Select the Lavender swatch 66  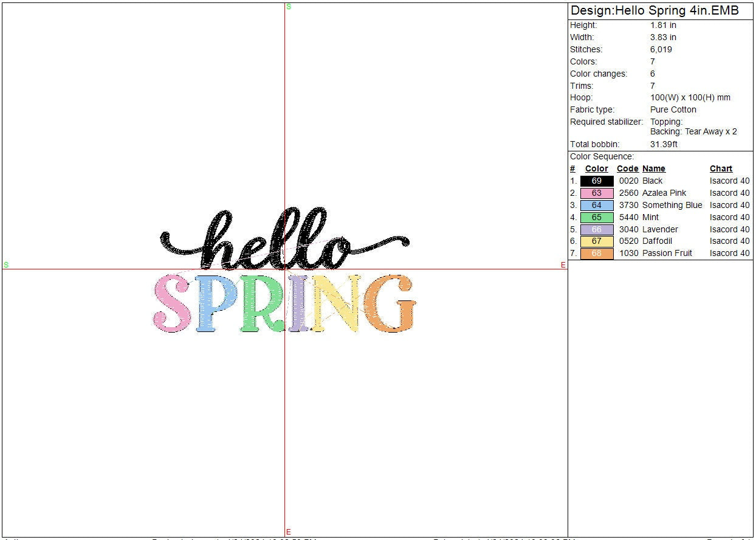pos(596,229)
